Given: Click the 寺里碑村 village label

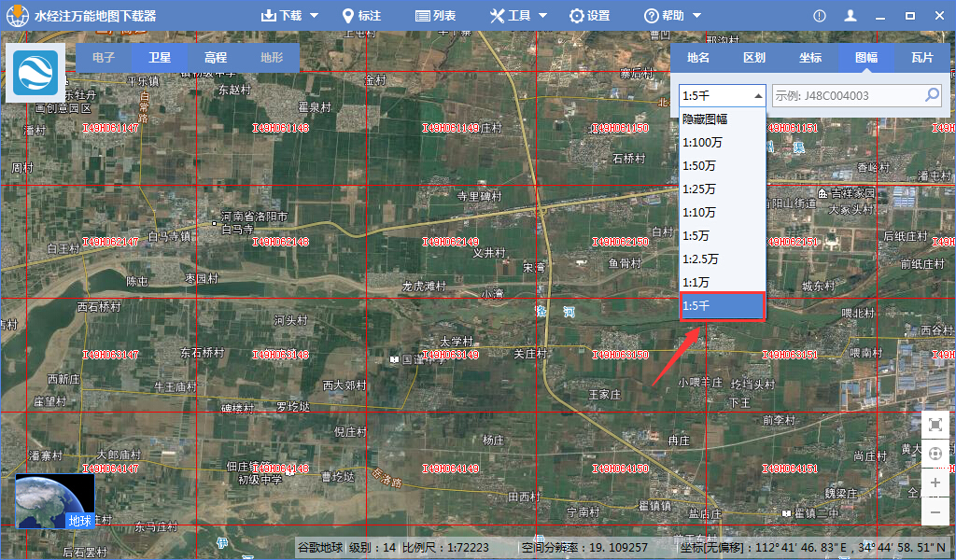Looking at the screenshot, I should pos(479,196).
